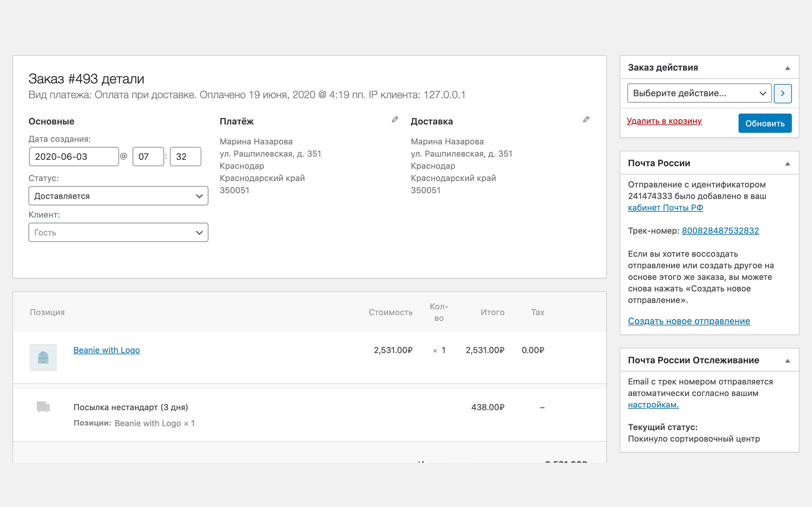812x507 pixels.
Task: Click the Beanie with Logo product link
Action: [106, 350]
